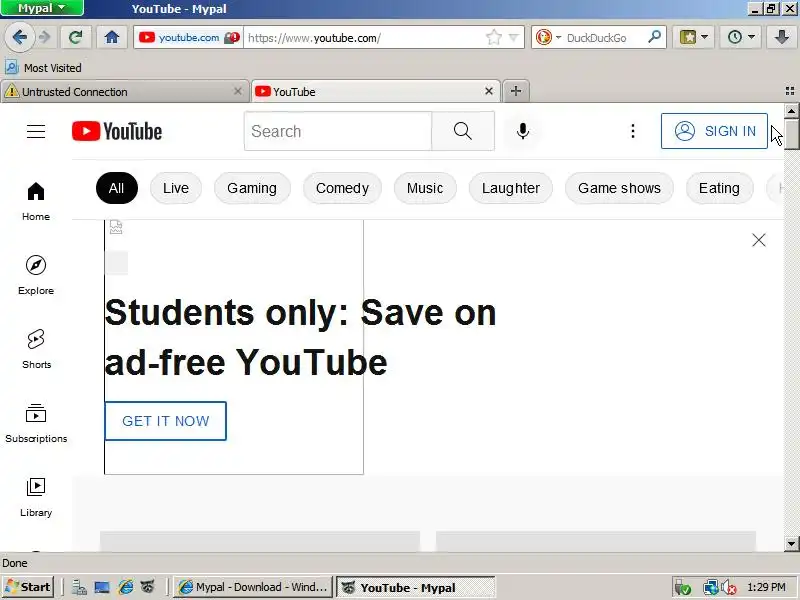This screenshot has height=600, width=800.
Task: Open the Windows Start menu
Action: pyautogui.click(x=28, y=587)
